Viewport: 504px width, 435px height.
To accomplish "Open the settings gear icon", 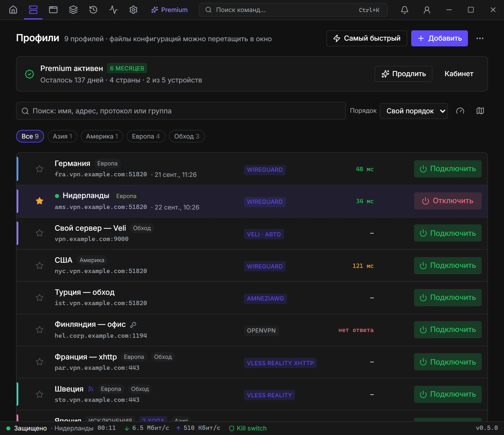I will [x=133, y=10].
